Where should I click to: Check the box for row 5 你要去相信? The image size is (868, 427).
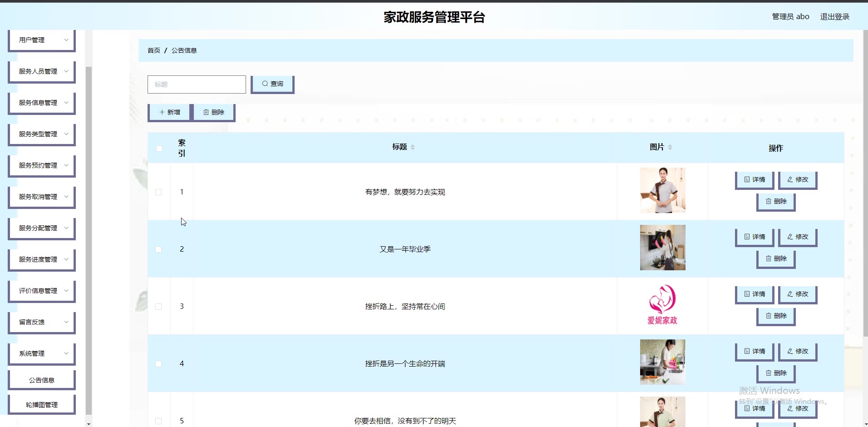tap(158, 421)
